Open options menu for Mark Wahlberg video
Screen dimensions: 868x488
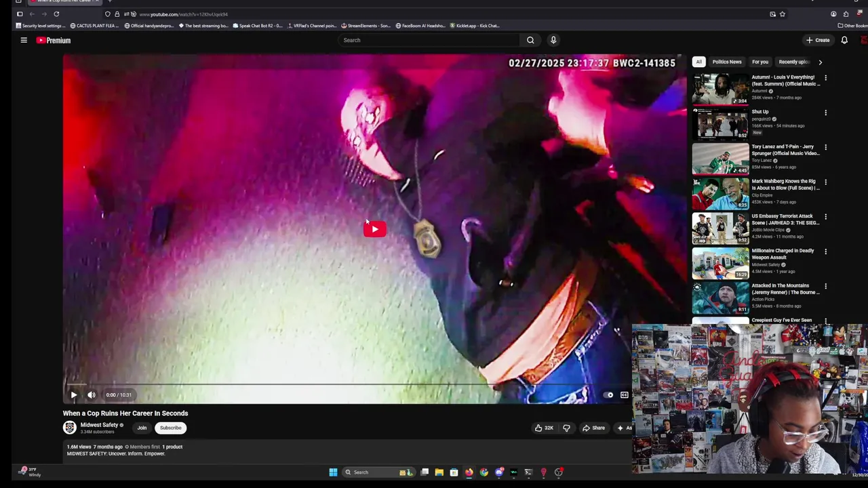pyautogui.click(x=825, y=182)
